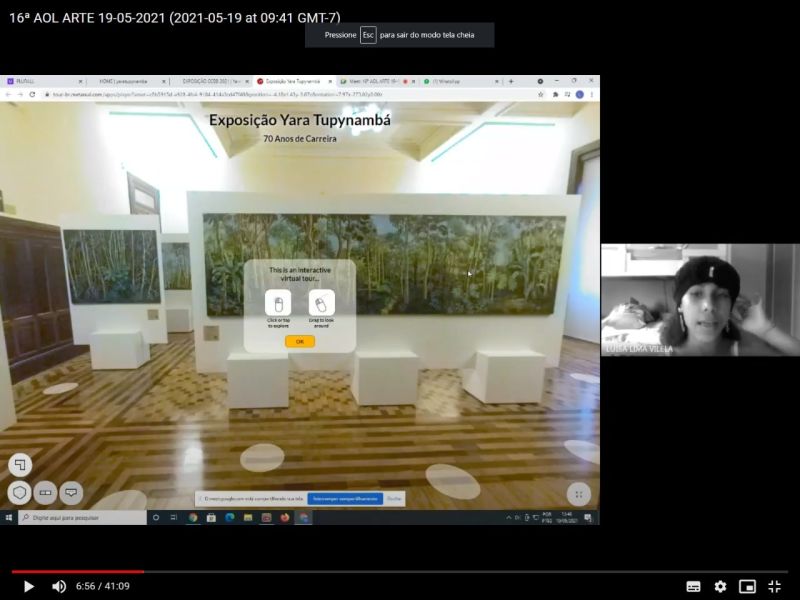This screenshot has width=800, height=600.
Task: Exit full screen mode
Action: [774, 586]
